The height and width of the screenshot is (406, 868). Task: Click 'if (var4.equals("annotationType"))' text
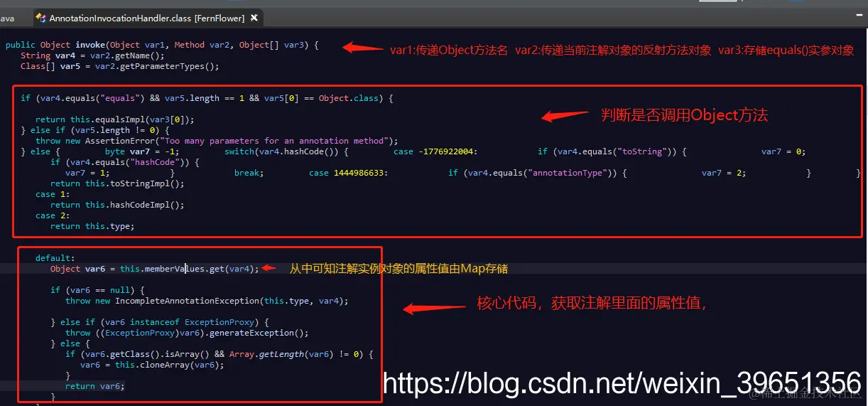[537, 173]
